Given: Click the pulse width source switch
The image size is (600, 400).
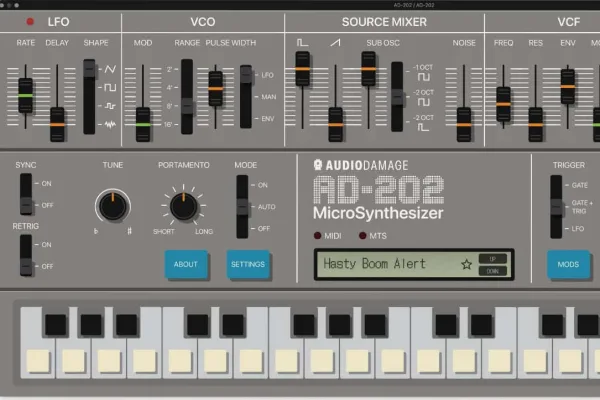Looking at the screenshot, I should [246, 96].
